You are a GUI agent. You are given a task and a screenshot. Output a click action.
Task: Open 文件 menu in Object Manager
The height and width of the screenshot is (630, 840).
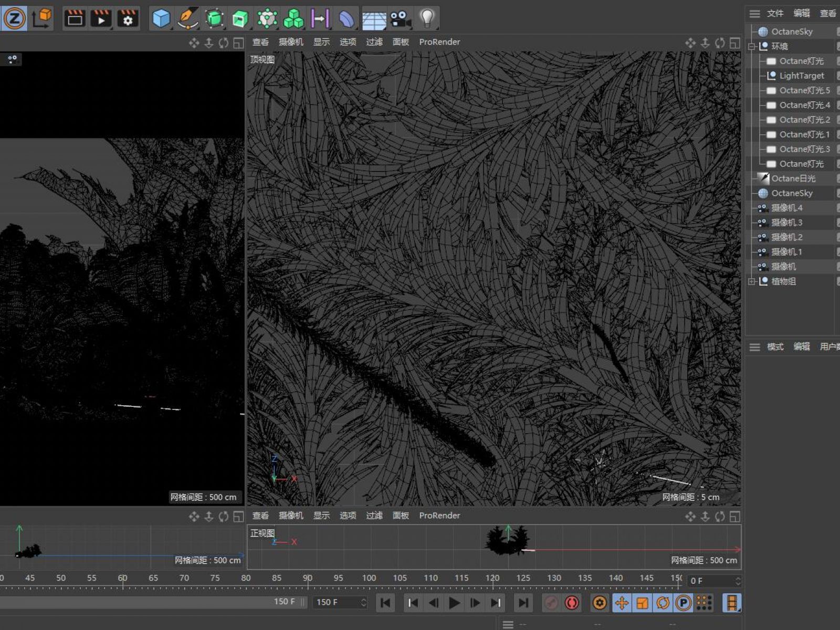(x=775, y=13)
